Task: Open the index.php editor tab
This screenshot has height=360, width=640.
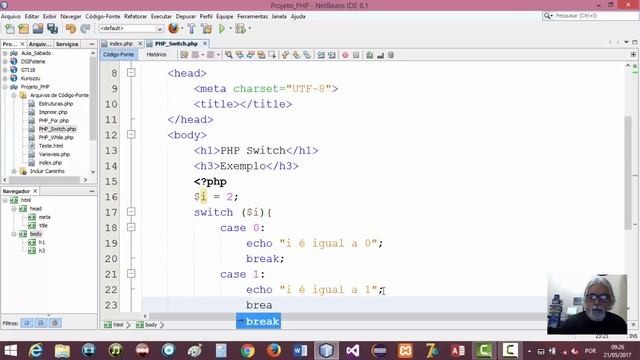Action: [x=121, y=44]
